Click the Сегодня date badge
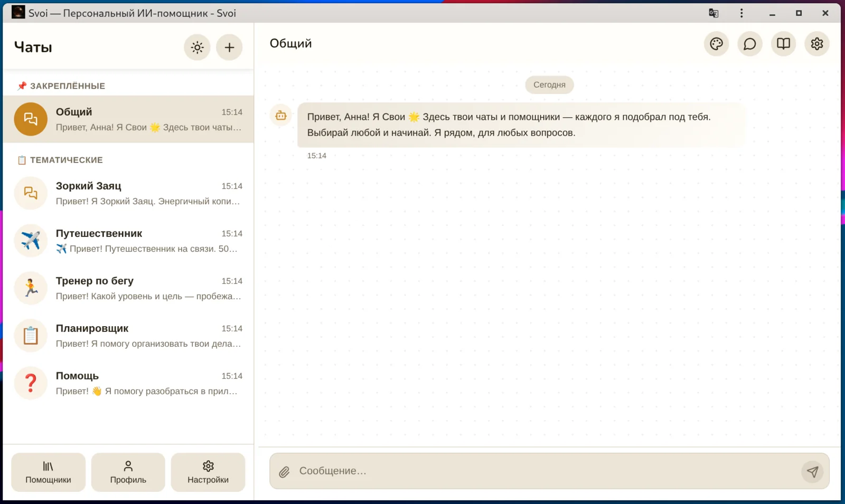845x504 pixels. click(549, 85)
